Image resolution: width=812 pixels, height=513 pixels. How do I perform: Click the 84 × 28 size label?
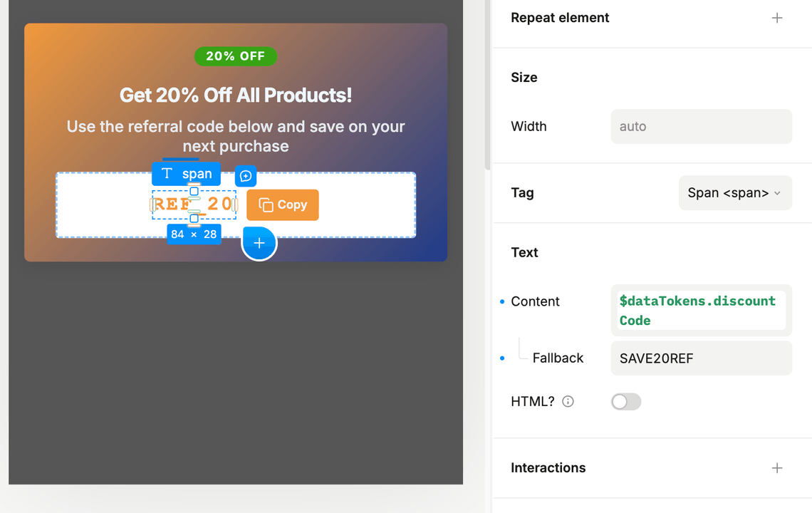[194, 234]
